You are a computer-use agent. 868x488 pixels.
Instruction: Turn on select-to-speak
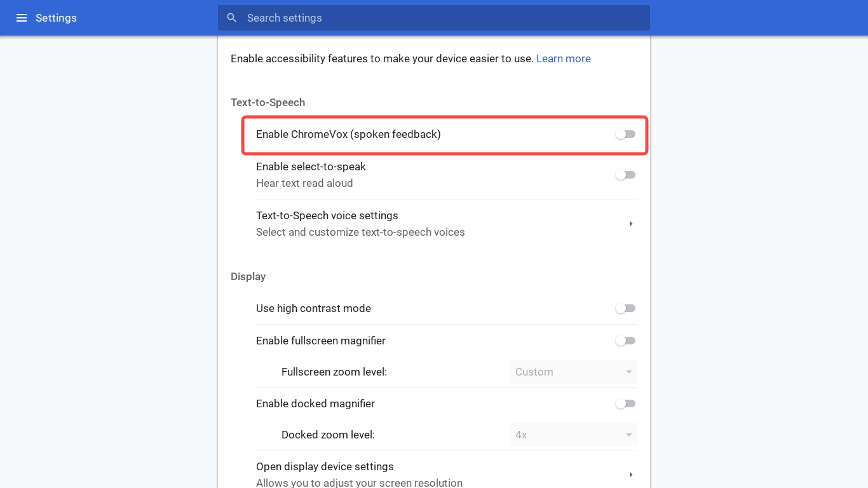[625, 175]
